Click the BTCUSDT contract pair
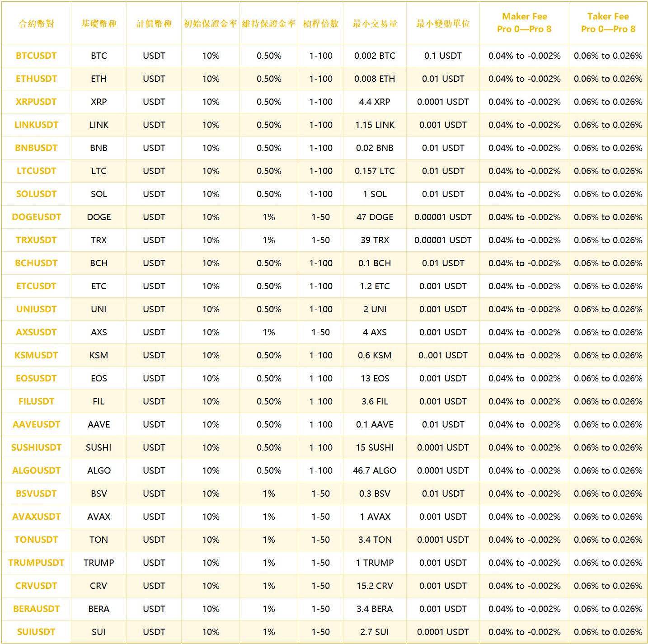The image size is (648, 644). (x=36, y=56)
